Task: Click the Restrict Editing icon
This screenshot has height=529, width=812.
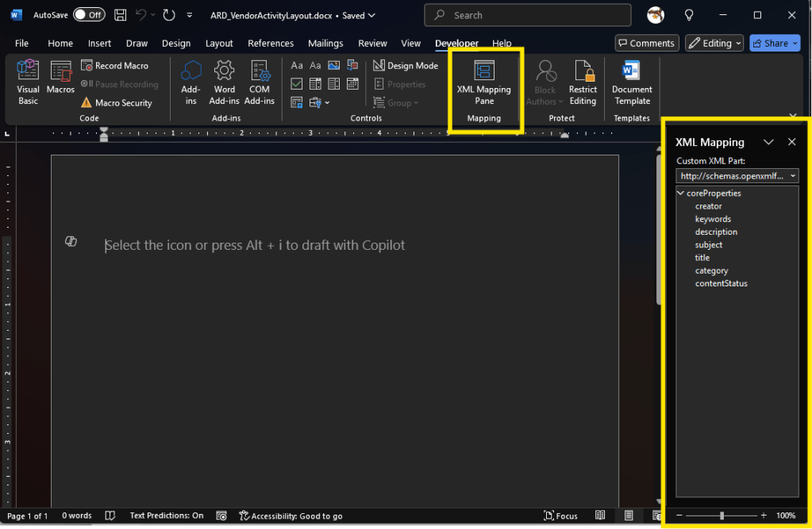Action: [x=583, y=82]
